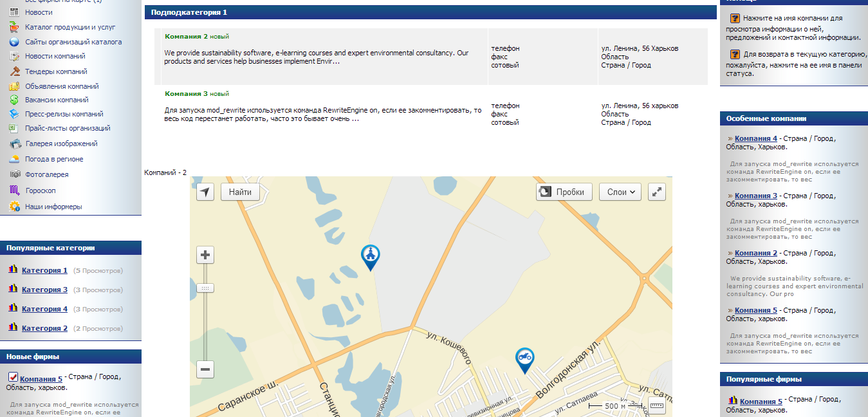Click the Компаний - 2 count text
This screenshot has width=868, height=417.
coord(165,172)
